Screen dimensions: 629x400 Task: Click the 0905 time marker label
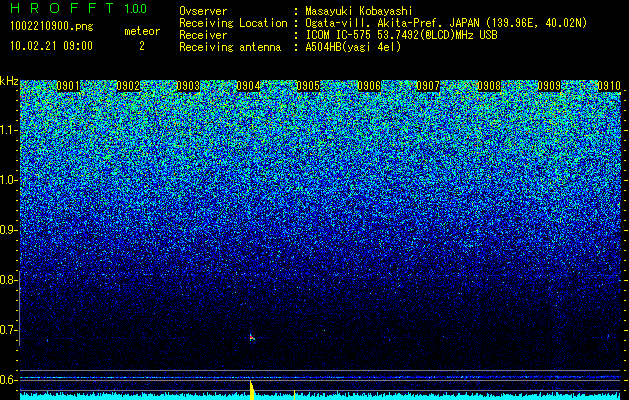click(308, 86)
